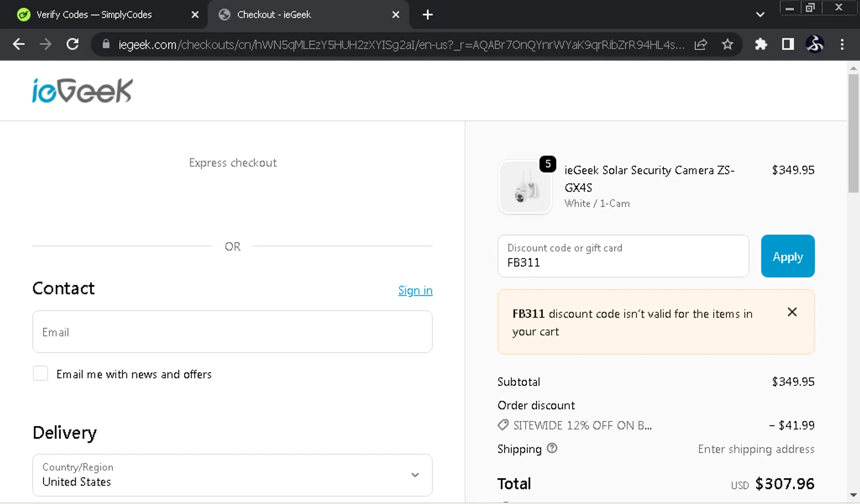The width and height of the screenshot is (860, 504).
Task: Click the ieGeek logo
Action: pyautogui.click(x=83, y=91)
